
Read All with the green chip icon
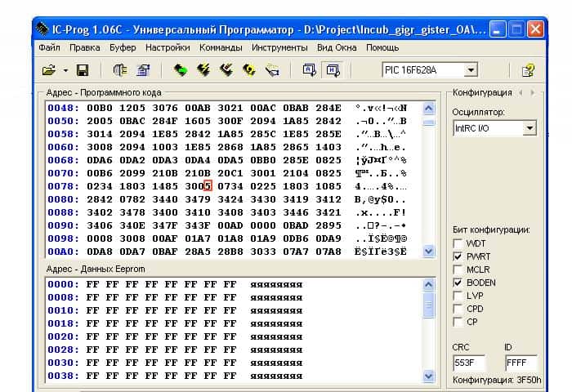pos(181,69)
